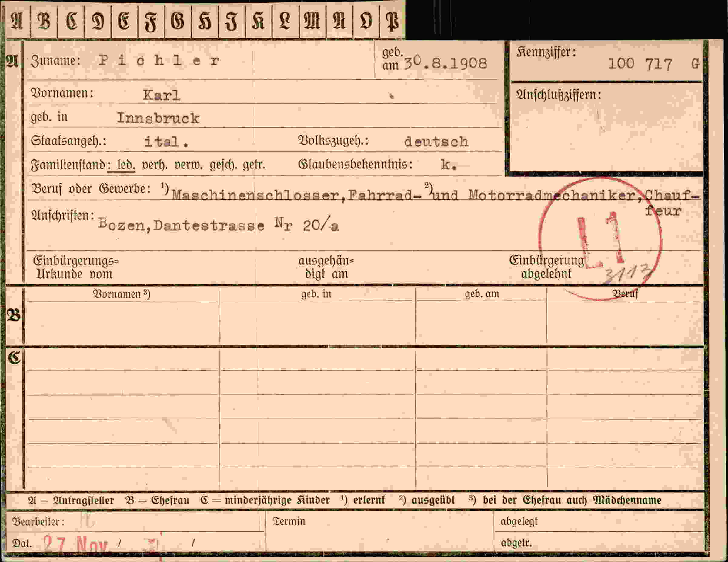
Task: Click the "gesch." marital status option
Action: click(223, 165)
